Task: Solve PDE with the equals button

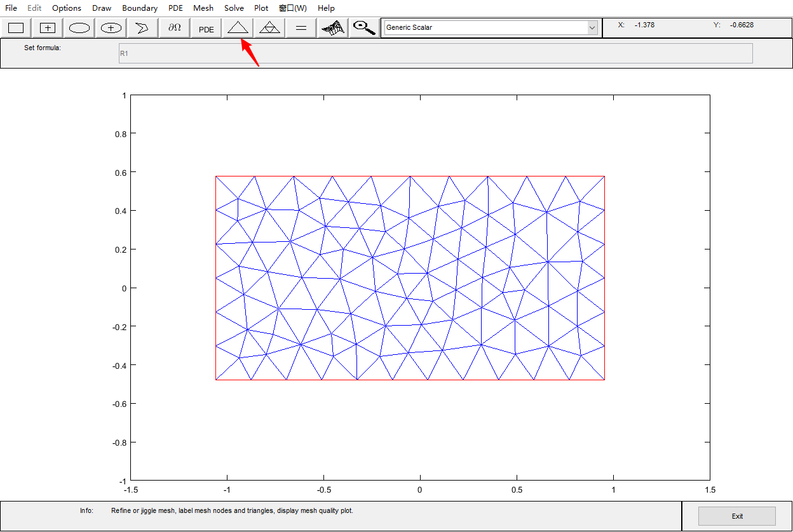Action: tap(302, 28)
